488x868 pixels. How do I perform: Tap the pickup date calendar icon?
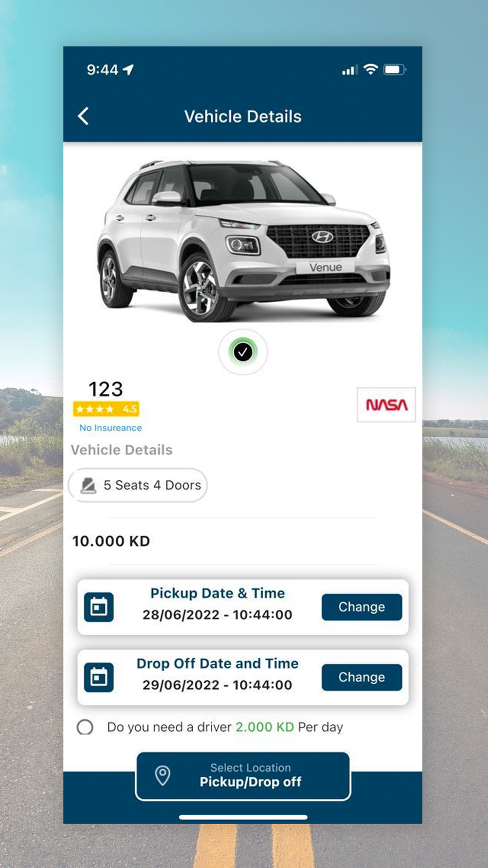(99, 607)
